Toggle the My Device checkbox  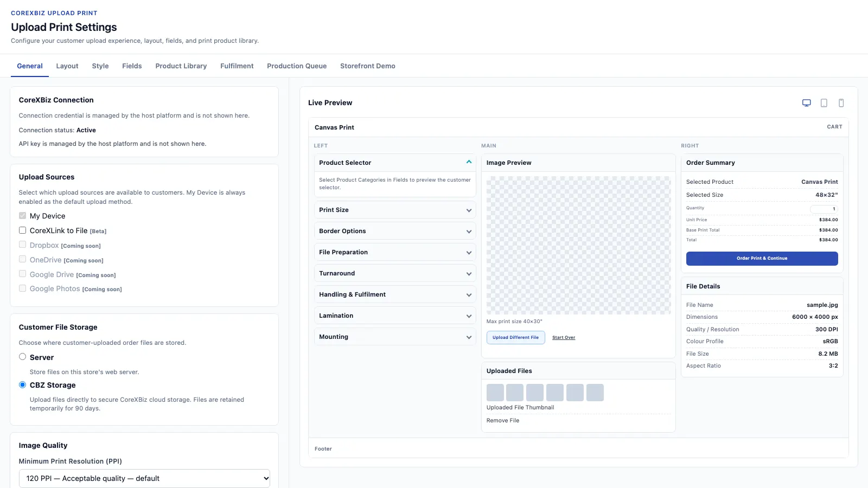pos(23,216)
